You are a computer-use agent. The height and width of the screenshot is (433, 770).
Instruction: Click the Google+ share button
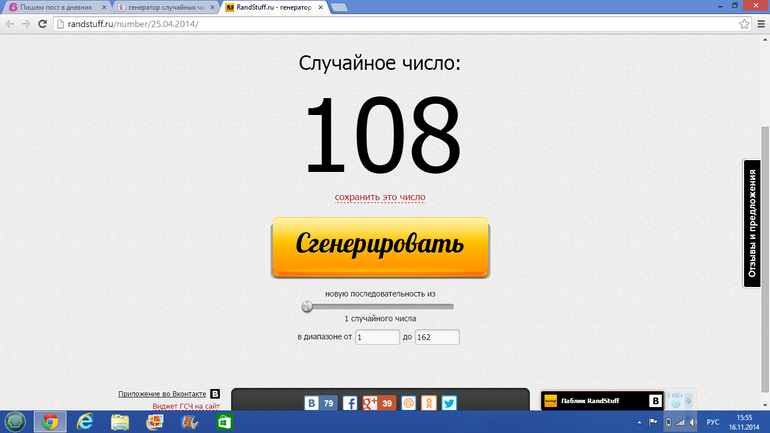click(x=370, y=403)
